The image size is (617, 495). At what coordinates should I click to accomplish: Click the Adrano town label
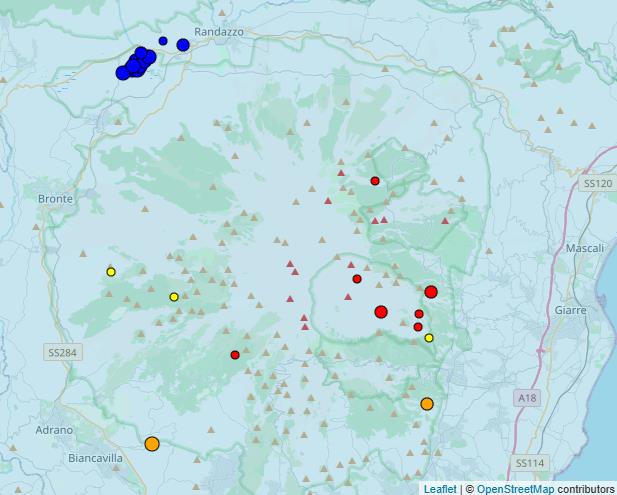point(54,430)
